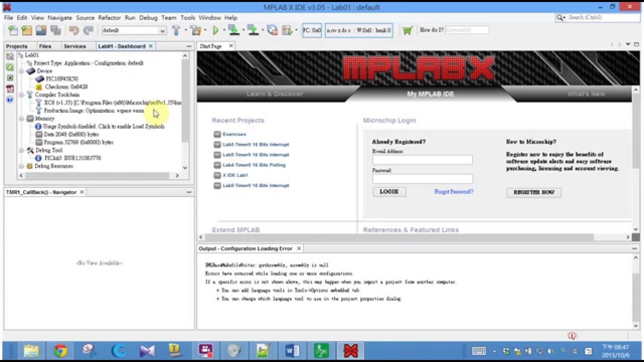Open the Refactor menu
The height and width of the screenshot is (362, 644).
[x=109, y=18]
